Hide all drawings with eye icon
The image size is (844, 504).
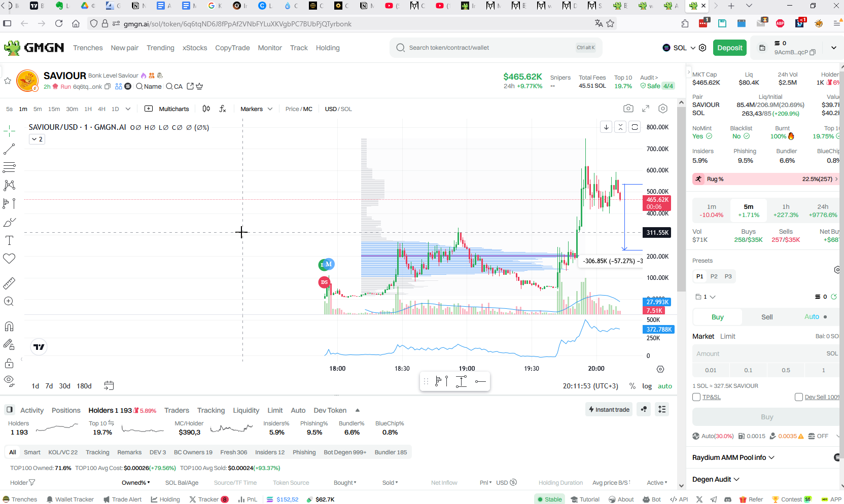(9, 380)
